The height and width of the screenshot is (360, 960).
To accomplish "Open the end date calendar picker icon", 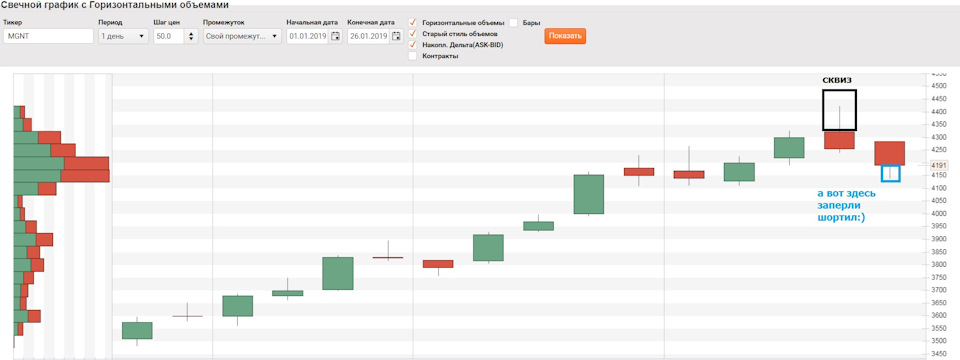I will pos(397,36).
